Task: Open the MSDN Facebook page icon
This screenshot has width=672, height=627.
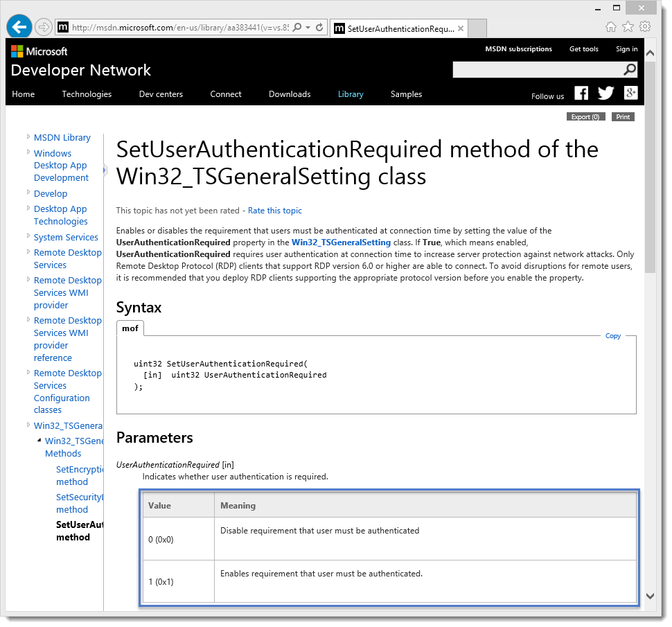Action: (x=581, y=93)
